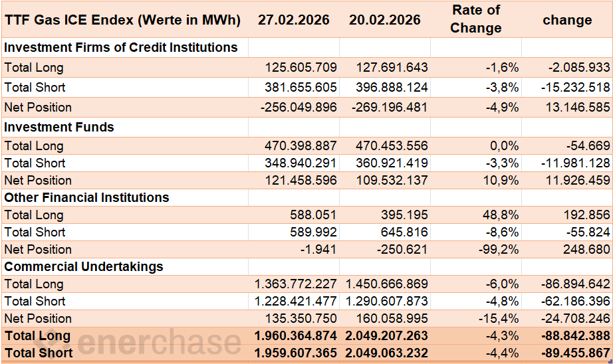Select the value 645.816

(404, 232)
